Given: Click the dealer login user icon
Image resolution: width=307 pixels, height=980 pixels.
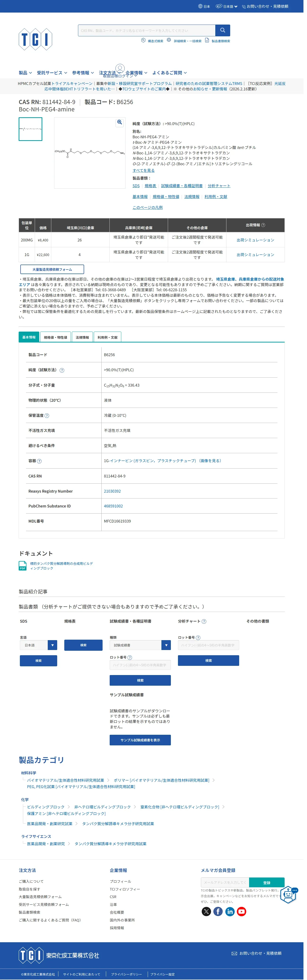Looking at the screenshot, I should [121, 69].
